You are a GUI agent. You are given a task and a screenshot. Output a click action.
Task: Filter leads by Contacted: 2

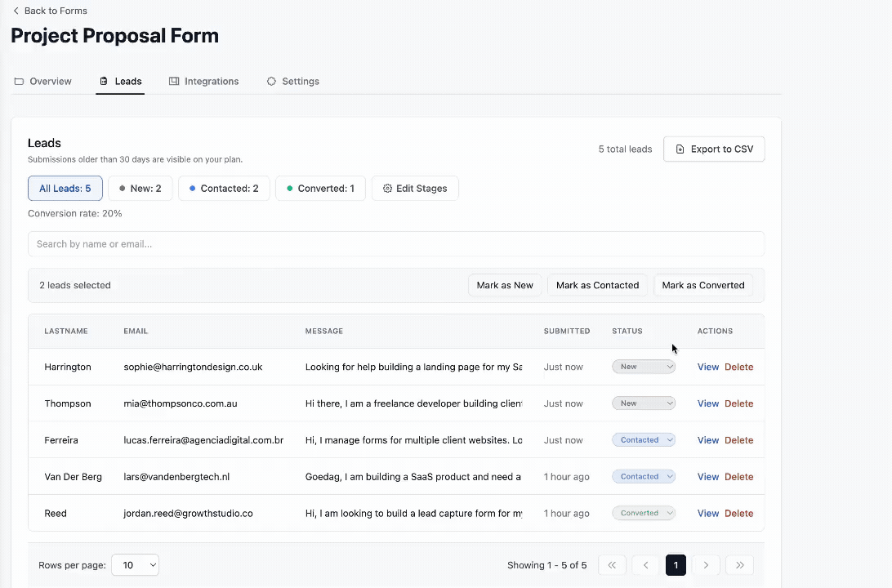coord(224,188)
